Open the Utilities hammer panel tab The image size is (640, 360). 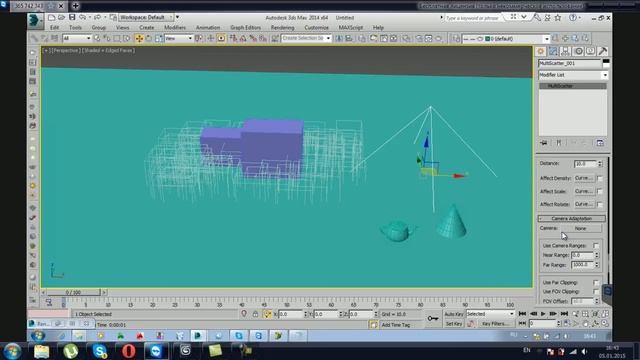(603, 51)
